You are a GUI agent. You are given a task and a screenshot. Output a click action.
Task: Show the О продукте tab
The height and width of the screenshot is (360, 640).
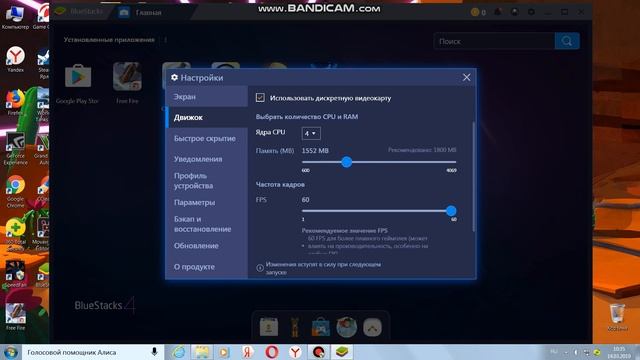click(207, 267)
